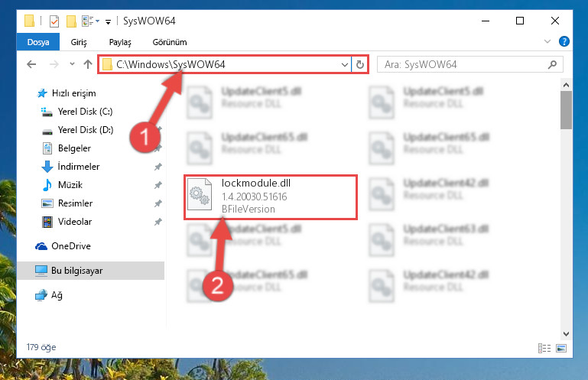588x380 pixels.
Task: Switch to details view in status bar
Action: [x=544, y=348]
